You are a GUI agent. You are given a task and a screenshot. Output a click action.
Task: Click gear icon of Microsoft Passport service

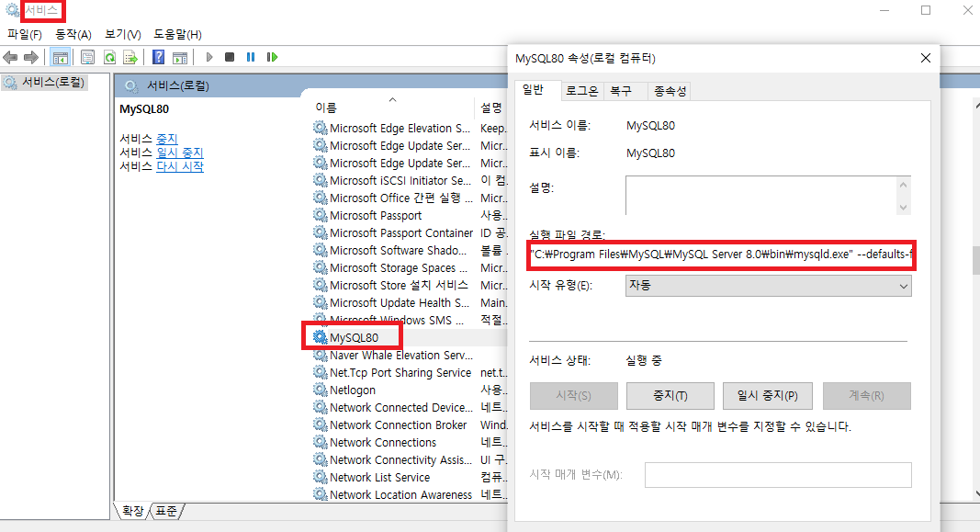320,215
